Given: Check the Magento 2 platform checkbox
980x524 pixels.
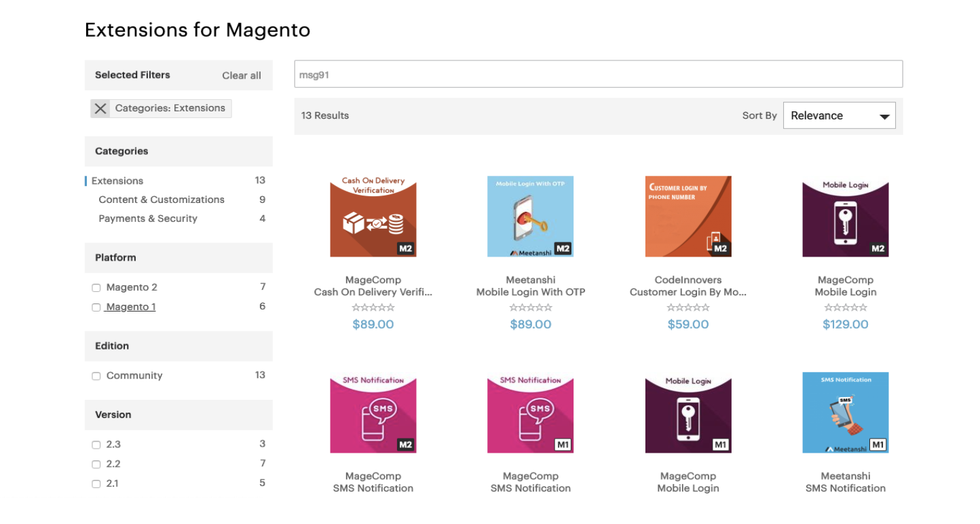Looking at the screenshot, I should click(96, 288).
